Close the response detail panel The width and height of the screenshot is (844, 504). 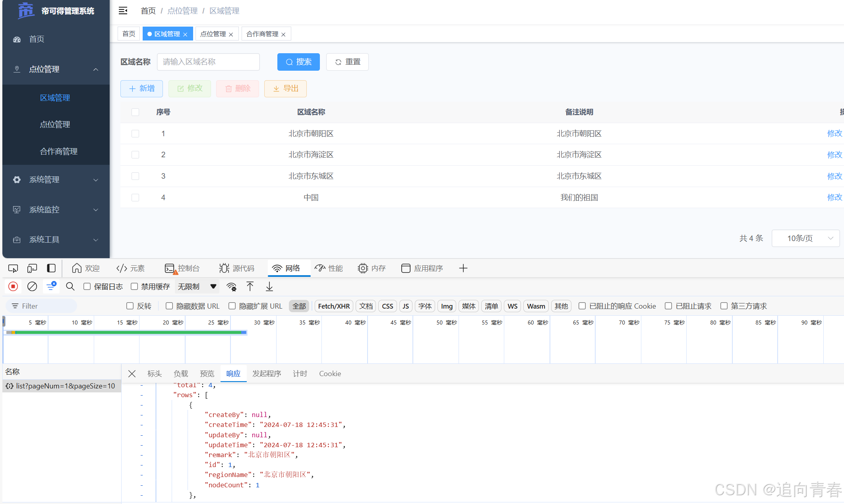132,374
